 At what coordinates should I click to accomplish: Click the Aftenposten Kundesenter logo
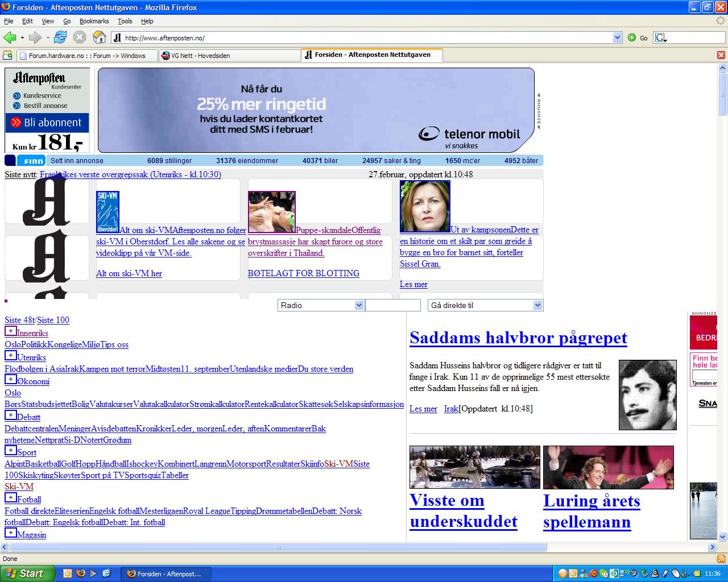coord(47,80)
